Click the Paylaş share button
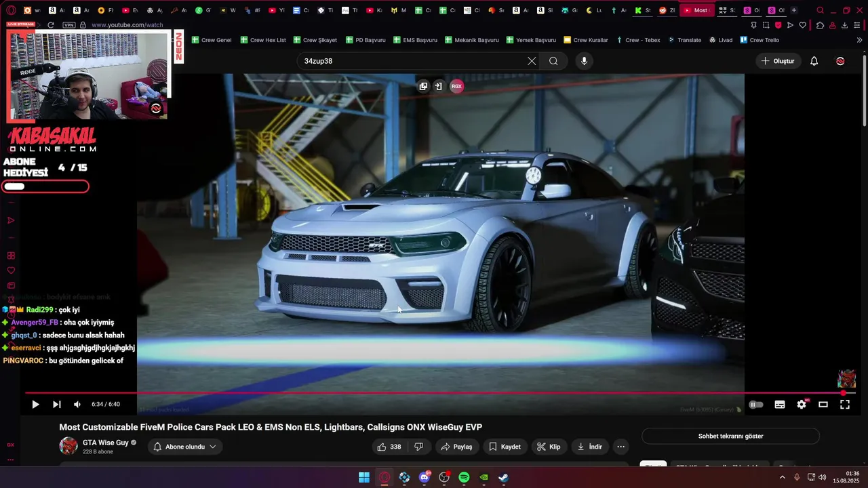868x488 pixels. pos(456,447)
